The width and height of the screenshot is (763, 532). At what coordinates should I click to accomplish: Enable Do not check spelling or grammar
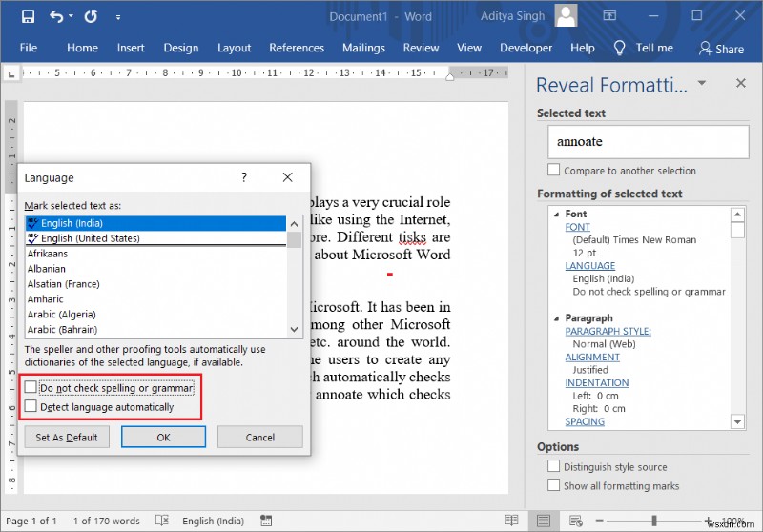coord(31,388)
